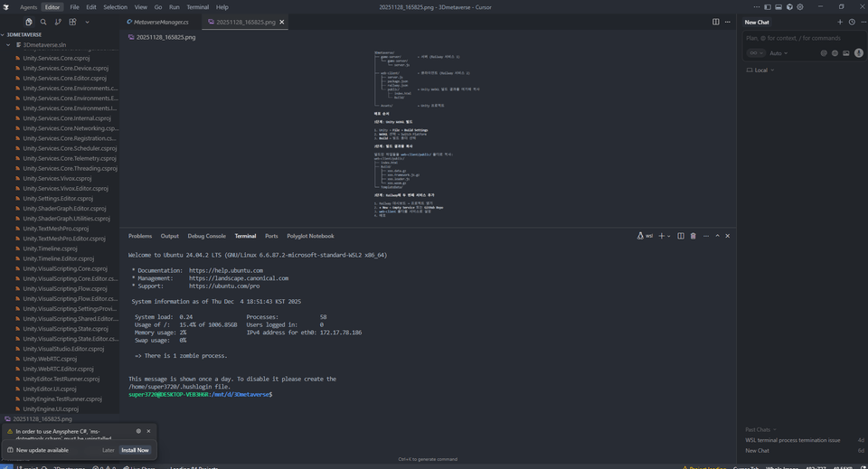This screenshot has width=868, height=469.
Task: Open terminal panel more actions ellipsis
Action: (x=706, y=236)
